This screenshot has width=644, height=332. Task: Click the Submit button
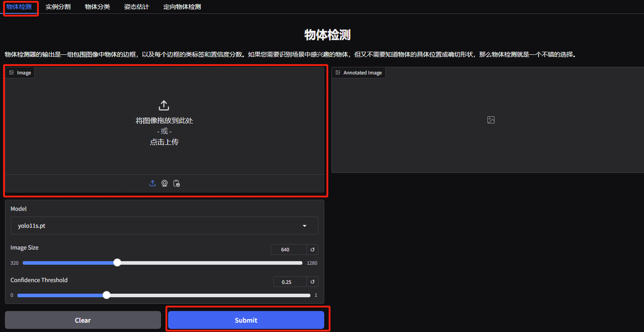tap(246, 320)
